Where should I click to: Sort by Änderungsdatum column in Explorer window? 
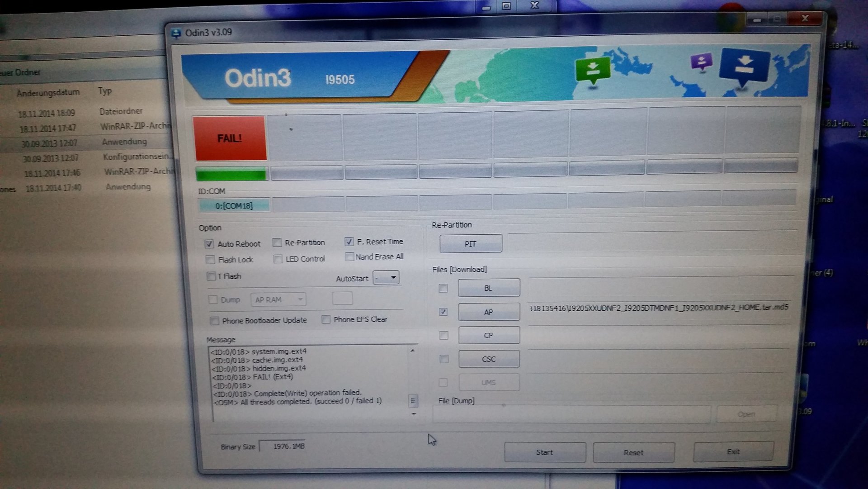tap(48, 93)
